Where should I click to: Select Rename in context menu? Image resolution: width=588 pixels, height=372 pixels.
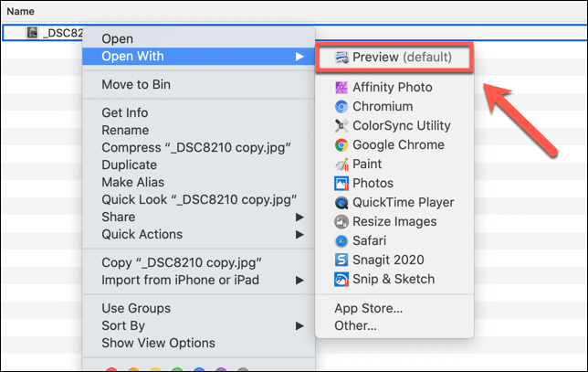(198, 131)
